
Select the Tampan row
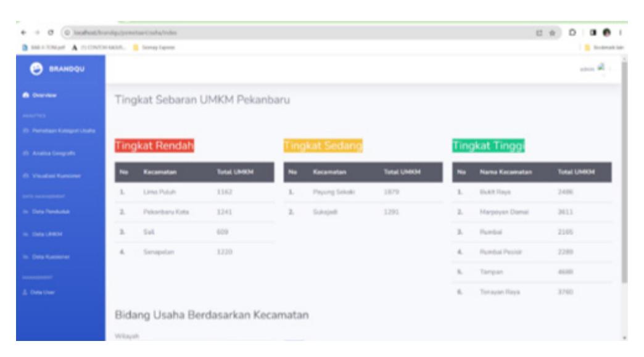pos(532,272)
